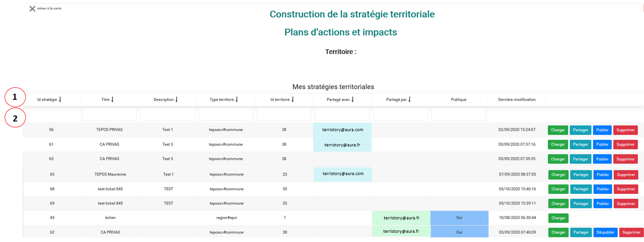This screenshot has height=242, width=644.
Task: Select the 'TEPOS Maurienne' title cell
Action: click(110, 174)
